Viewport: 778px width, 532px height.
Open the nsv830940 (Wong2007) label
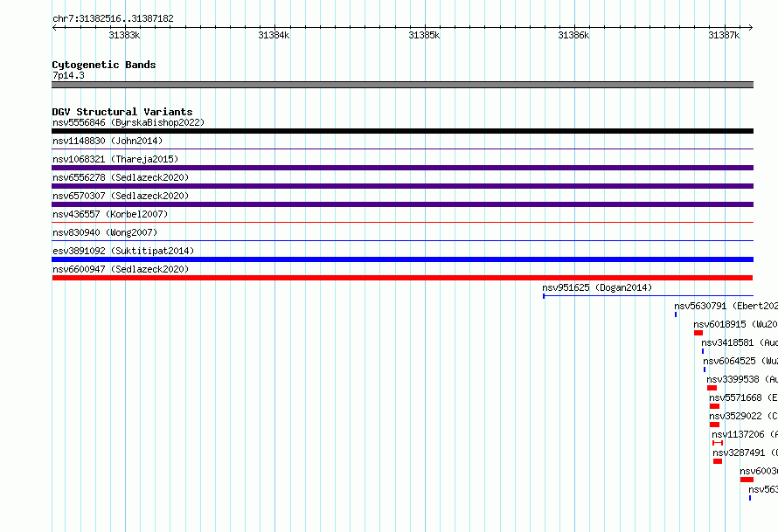[x=105, y=232]
